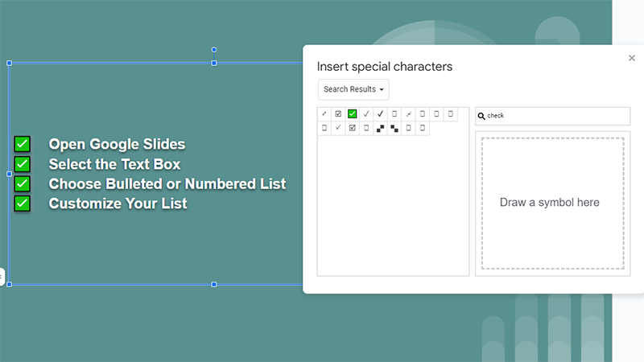Click inside the Draw a symbol here area

(552, 204)
